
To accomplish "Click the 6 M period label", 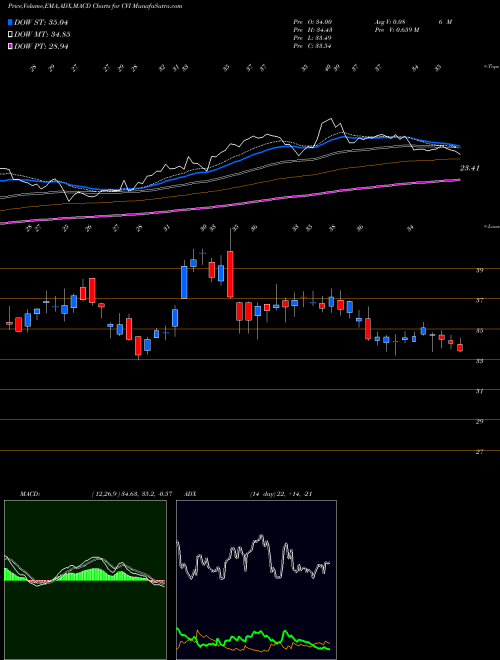I will (445, 22).
